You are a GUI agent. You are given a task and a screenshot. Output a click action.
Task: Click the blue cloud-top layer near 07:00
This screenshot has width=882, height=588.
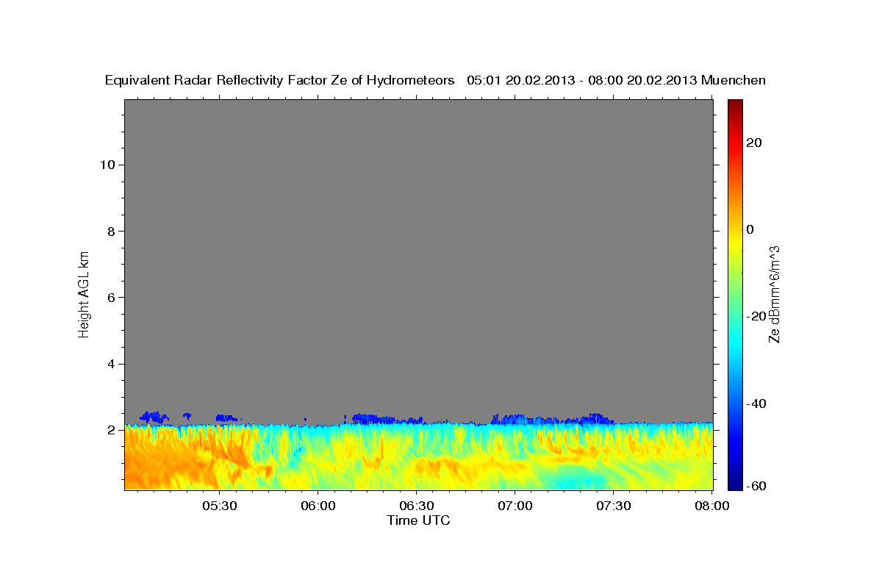[x=514, y=419]
